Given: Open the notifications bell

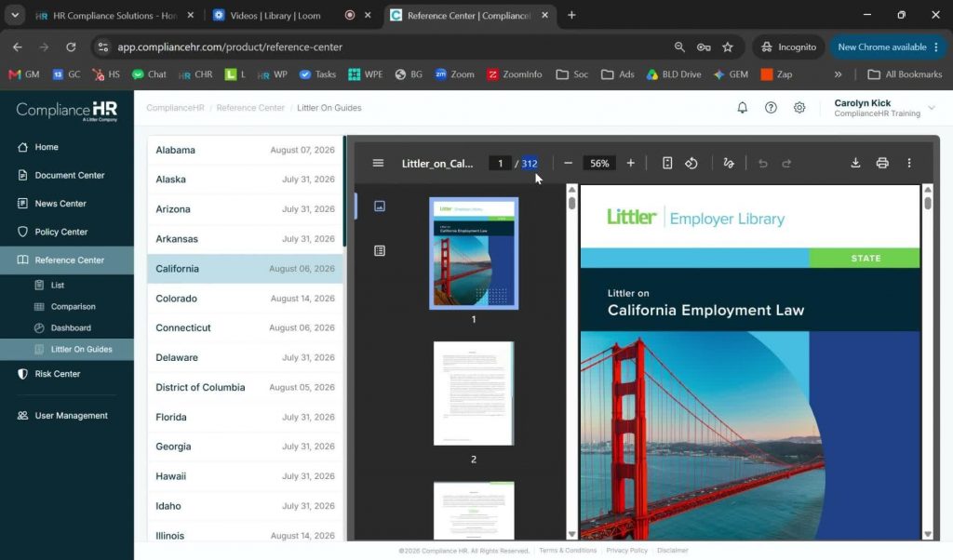Looking at the screenshot, I should pos(742,108).
